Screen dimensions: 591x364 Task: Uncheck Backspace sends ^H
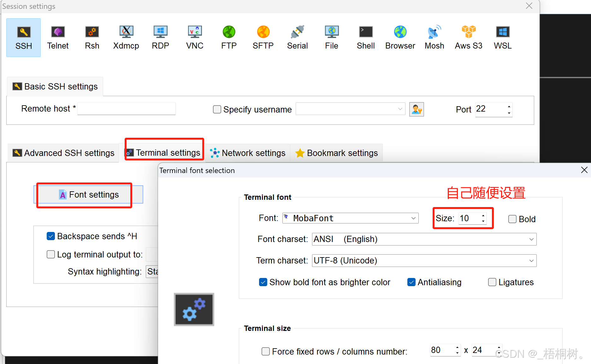tap(51, 236)
